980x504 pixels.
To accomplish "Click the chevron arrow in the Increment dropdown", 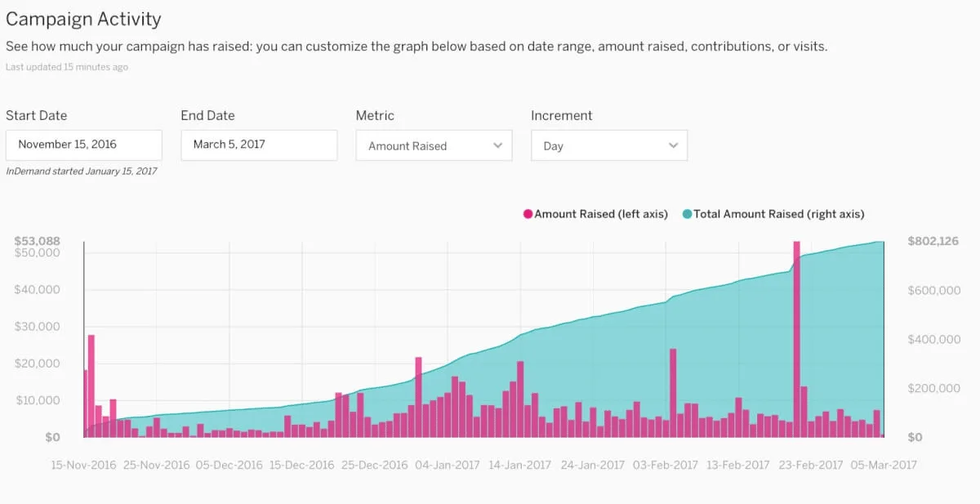I will pyautogui.click(x=674, y=145).
